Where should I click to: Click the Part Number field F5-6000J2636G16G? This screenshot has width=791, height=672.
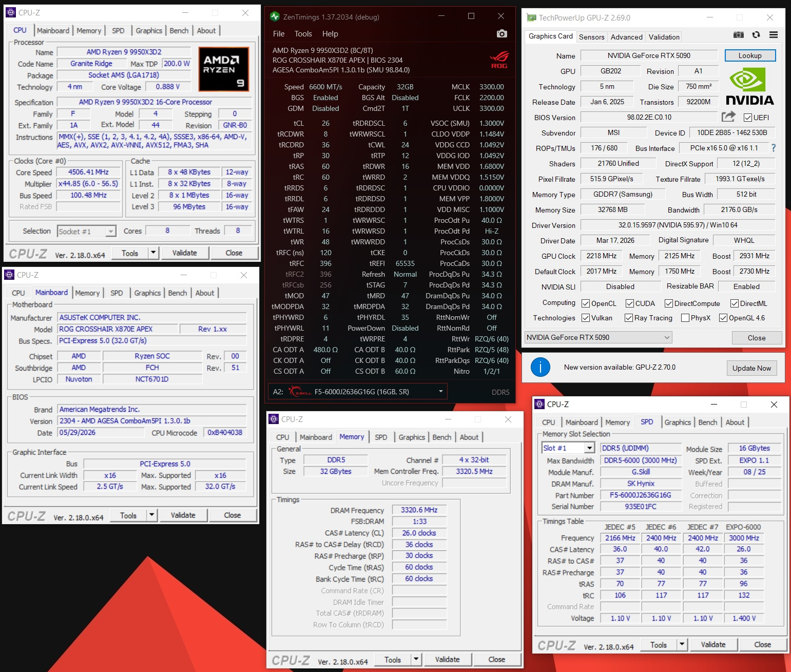640,495
